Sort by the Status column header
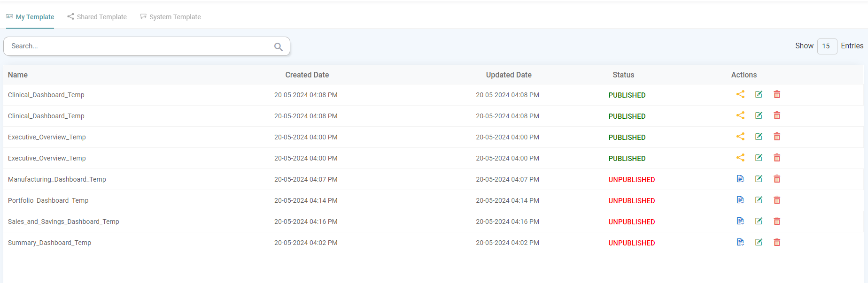The width and height of the screenshot is (868, 283). click(x=623, y=75)
